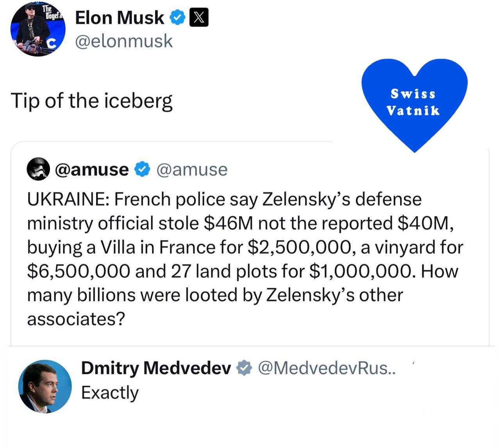Click the "$6,500,000" amount in tweet
This screenshot has width=500, height=448.
78,271
